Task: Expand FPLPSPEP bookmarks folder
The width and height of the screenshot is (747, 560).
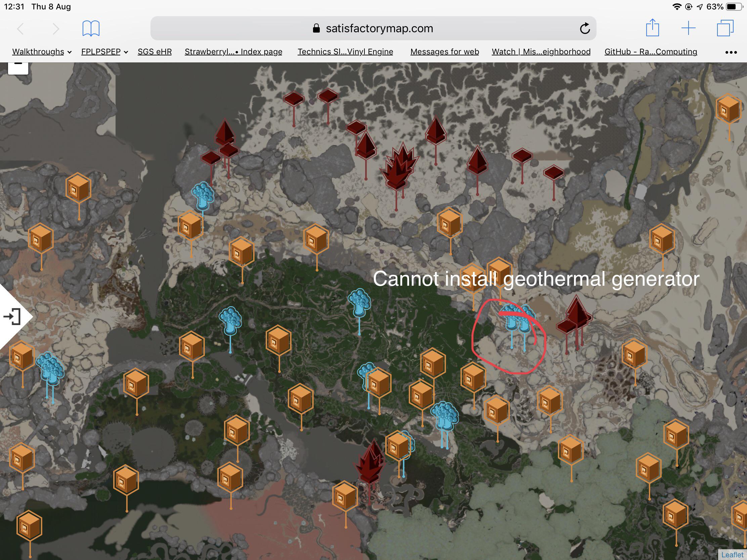Action: [104, 52]
